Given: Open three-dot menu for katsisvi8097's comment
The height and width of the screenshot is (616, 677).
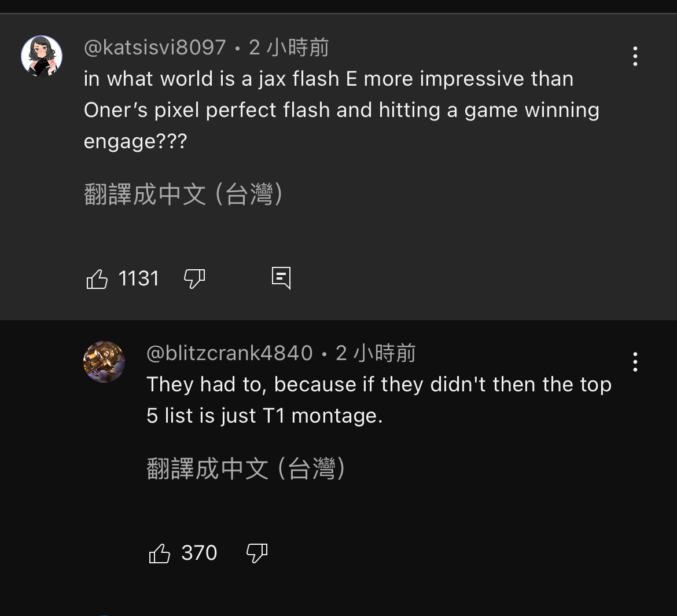Looking at the screenshot, I should tap(635, 56).
